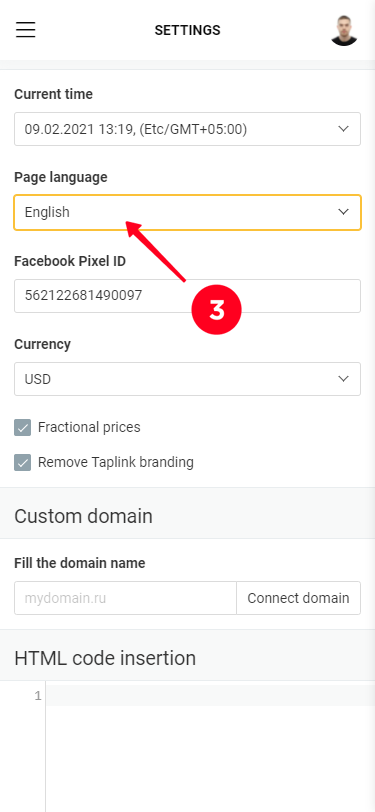Screen dimensions: 375x812
Task: Click the HTML code insertion heading
Action: pyautogui.click(x=105, y=658)
